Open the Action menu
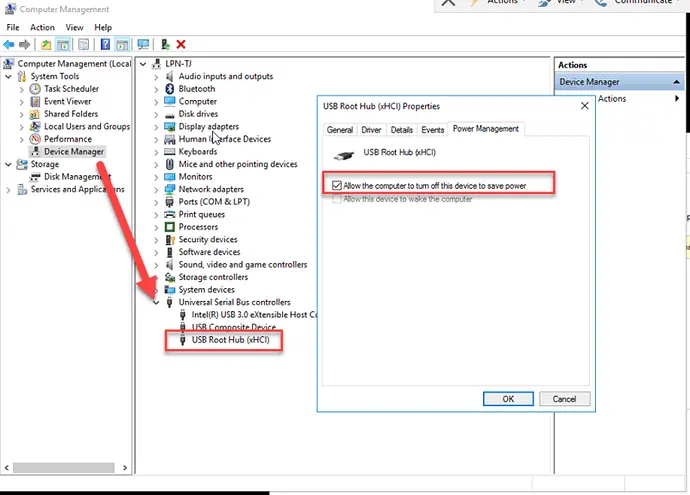Viewport: 690px width, 495px height. click(42, 27)
